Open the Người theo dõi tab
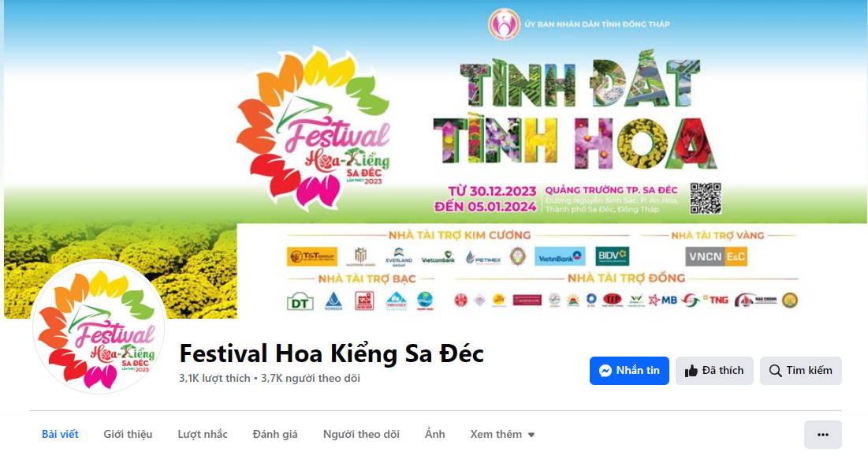Screen dimensions: 868x456 361,435
